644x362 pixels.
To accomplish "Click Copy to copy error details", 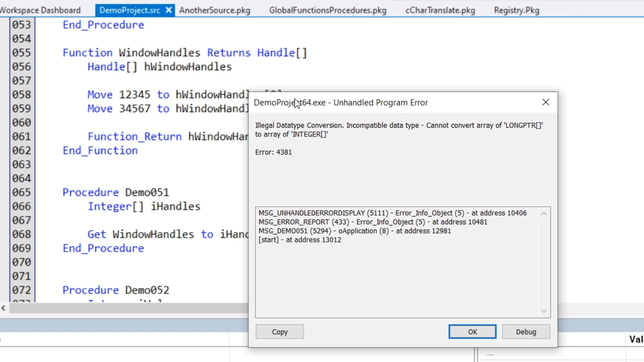I will [x=280, y=332].
